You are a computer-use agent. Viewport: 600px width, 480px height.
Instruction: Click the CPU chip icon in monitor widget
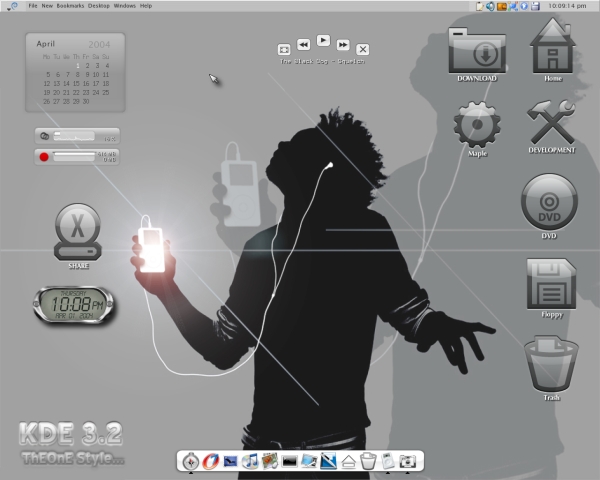coord(44,136)
